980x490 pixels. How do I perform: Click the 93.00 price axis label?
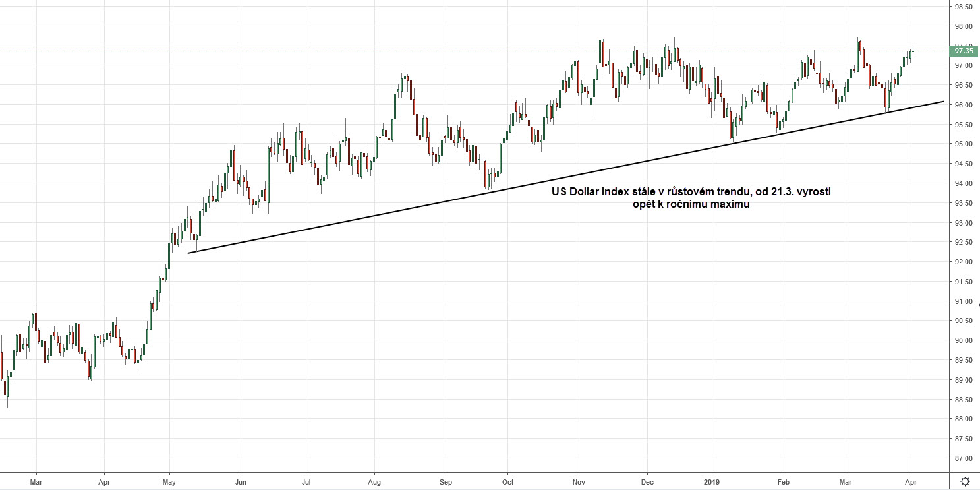tap(963, 223)
